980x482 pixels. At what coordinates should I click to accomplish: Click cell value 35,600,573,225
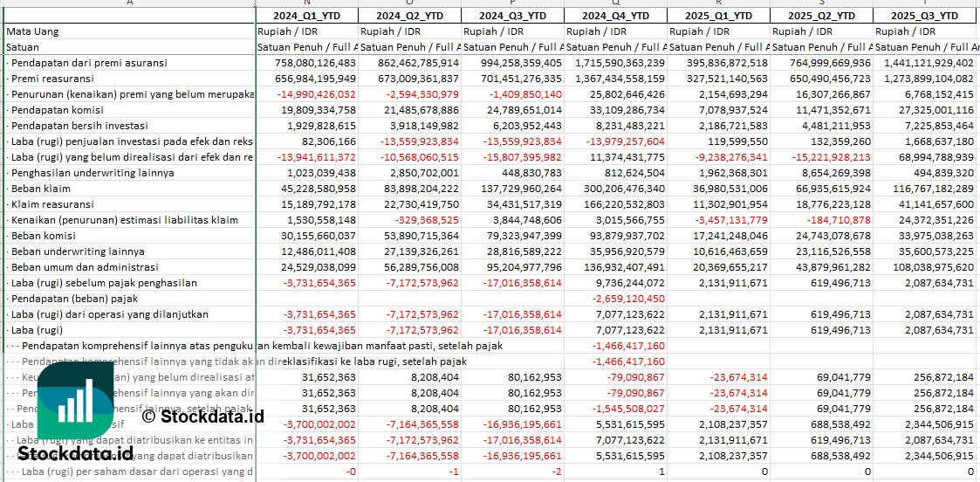point(936,251)
